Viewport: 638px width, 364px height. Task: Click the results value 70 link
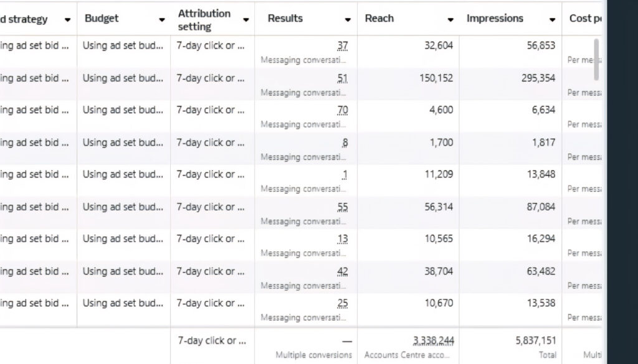click(342, 110)
